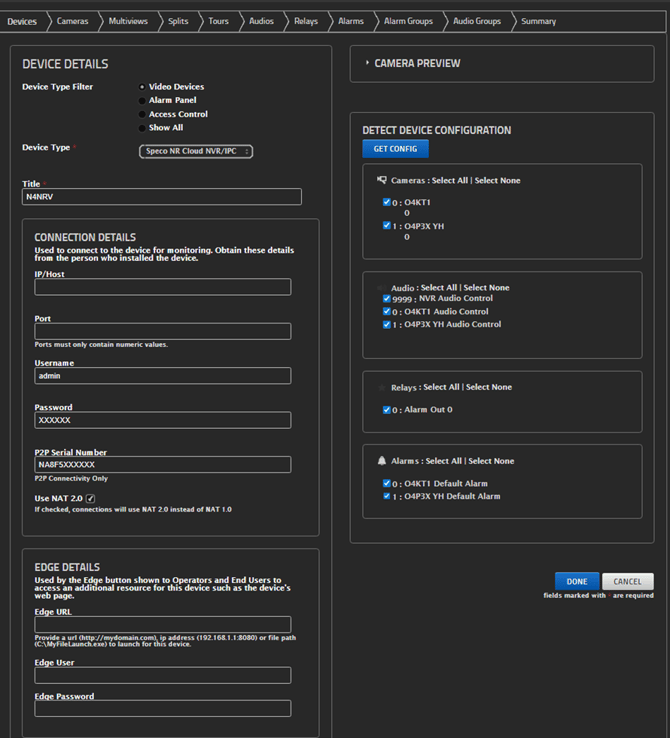This screenshot has width=670, height=738.
Task: Uncheck the NVR Audio Control checkbox
Action: [387, 298]
